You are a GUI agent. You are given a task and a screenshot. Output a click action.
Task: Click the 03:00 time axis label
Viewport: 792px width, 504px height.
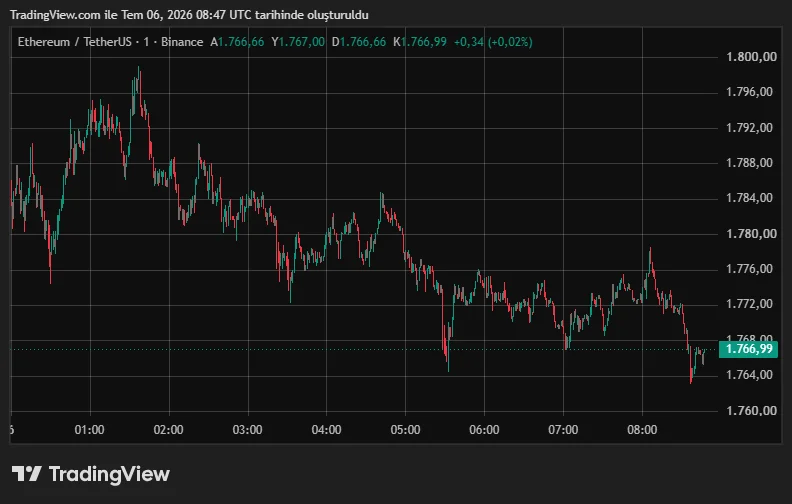(248, 430)
